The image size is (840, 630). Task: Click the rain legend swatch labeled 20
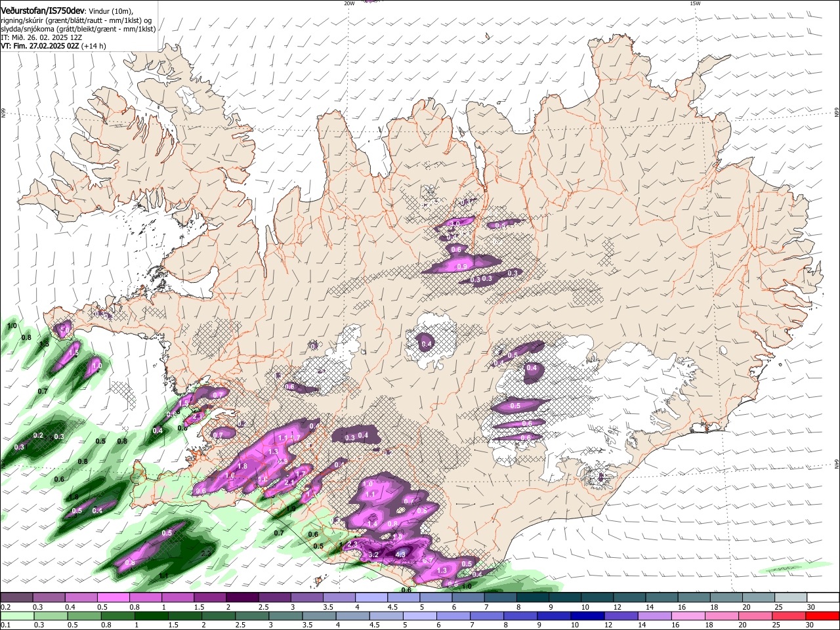coord(755,616)
